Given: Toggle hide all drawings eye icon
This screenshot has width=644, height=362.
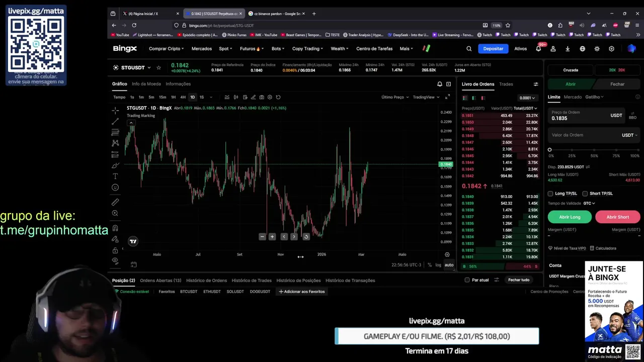Looking at the screenshot, I should [115, 260].
